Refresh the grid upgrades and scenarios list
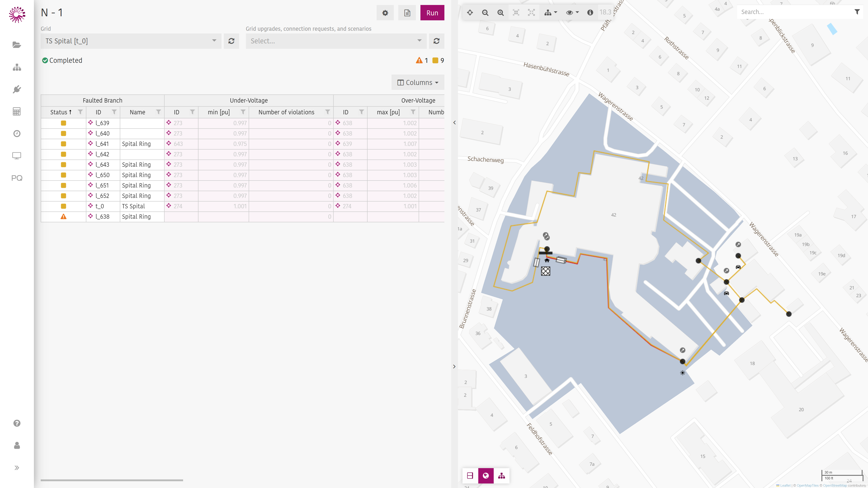Image resolution: width=868 pixels, height=488 pixels. click(x=436, y=41)
